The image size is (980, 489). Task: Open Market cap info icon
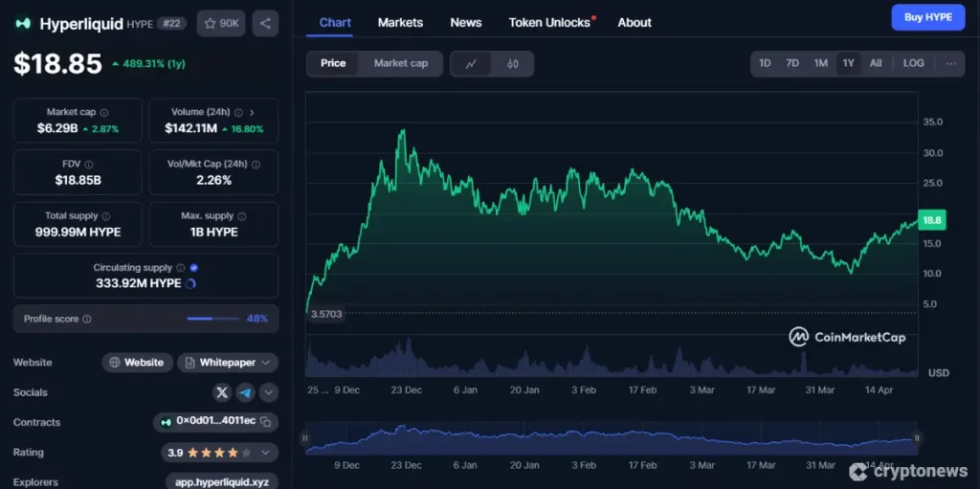(104, 113)
